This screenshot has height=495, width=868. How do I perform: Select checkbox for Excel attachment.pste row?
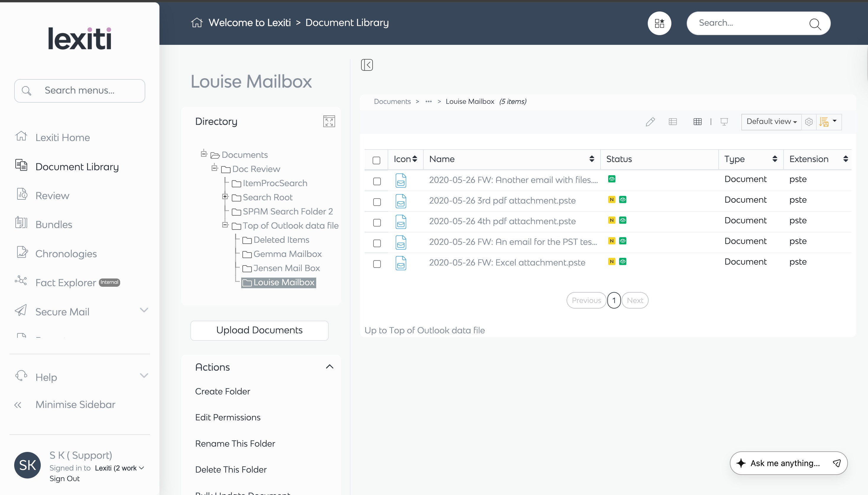coord(377,264)
